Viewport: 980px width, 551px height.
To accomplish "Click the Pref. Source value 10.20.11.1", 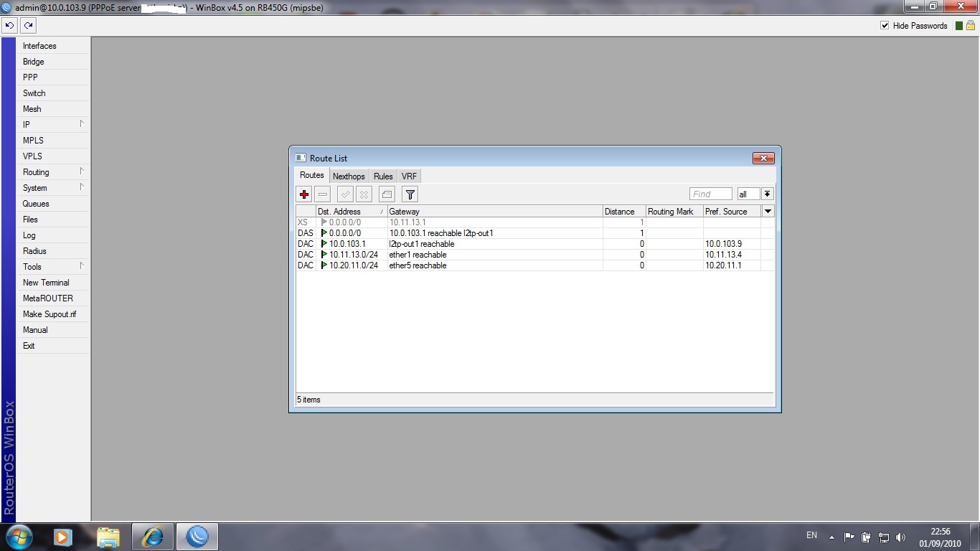I will [723, 265].
